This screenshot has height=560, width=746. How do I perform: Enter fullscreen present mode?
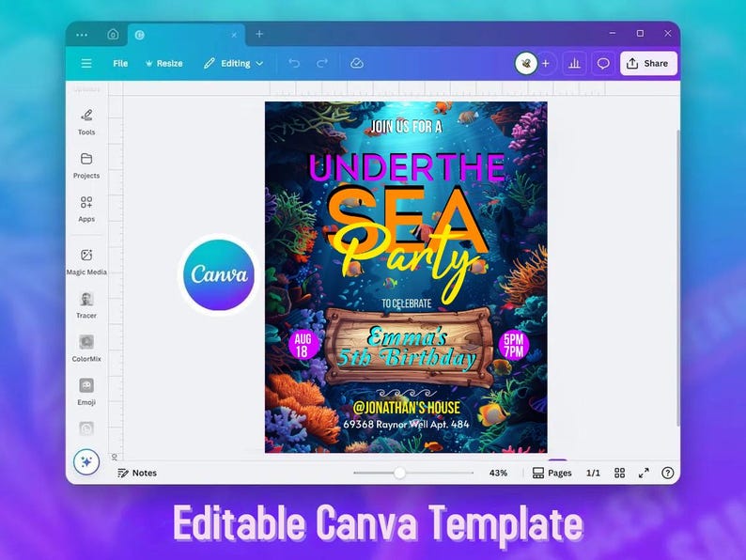click(644, 473)
